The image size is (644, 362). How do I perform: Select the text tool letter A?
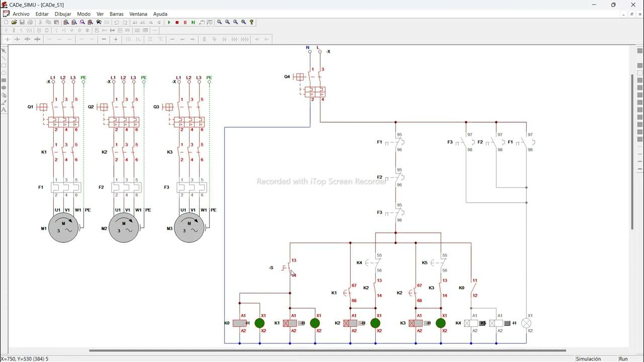4,110
